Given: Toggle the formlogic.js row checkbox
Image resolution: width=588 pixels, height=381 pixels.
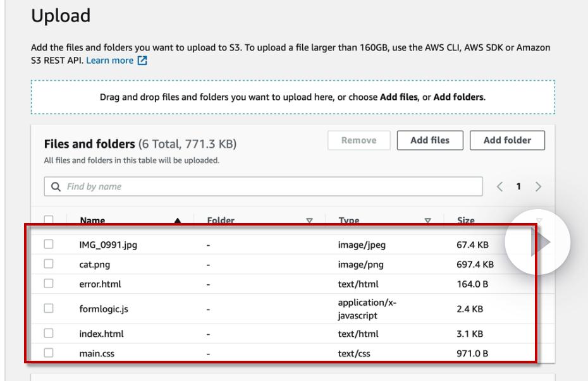Looking at the screenshot, I should tap(49, 308).
